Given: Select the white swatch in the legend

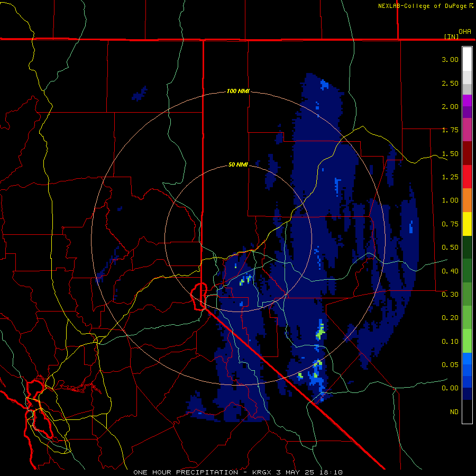Looking at the screenshot, I should point(467,59).
